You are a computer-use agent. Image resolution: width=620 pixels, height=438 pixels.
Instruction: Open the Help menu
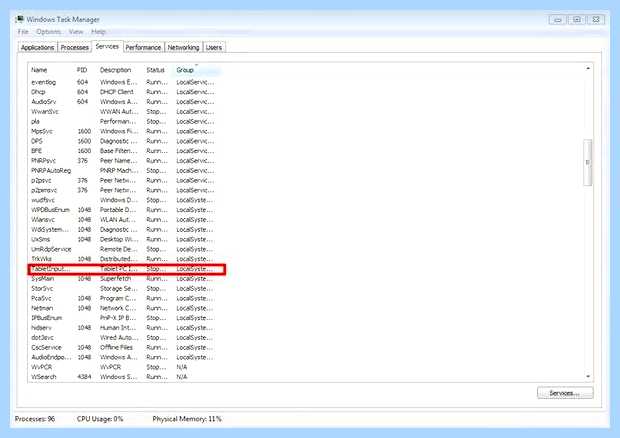98,32
